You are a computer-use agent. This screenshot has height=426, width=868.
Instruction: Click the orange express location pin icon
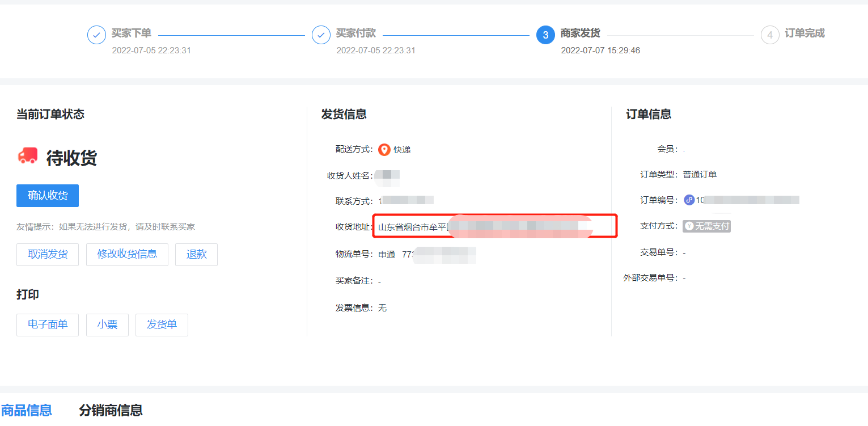[384, 150]
